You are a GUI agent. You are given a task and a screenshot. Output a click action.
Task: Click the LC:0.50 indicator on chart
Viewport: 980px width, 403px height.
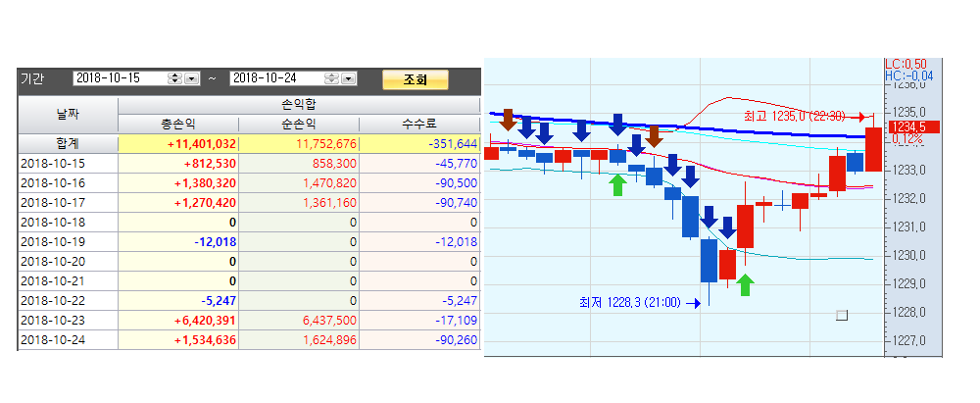point(906,64)
